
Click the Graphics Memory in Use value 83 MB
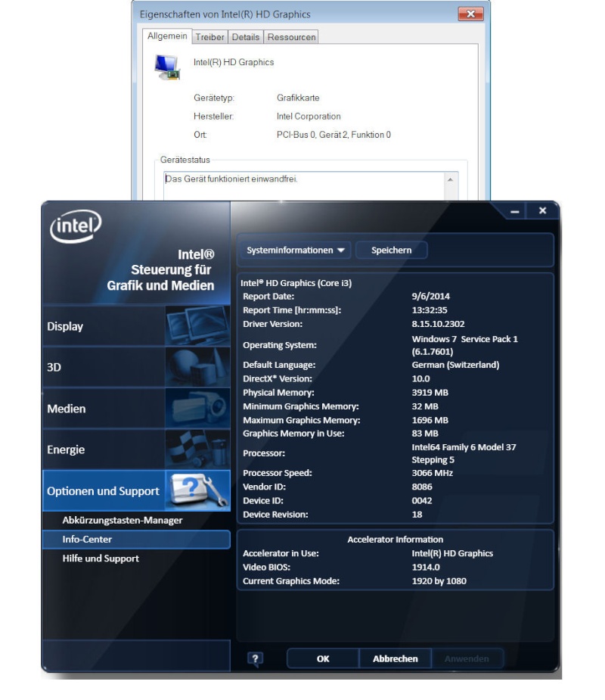(x=425, y=434)
